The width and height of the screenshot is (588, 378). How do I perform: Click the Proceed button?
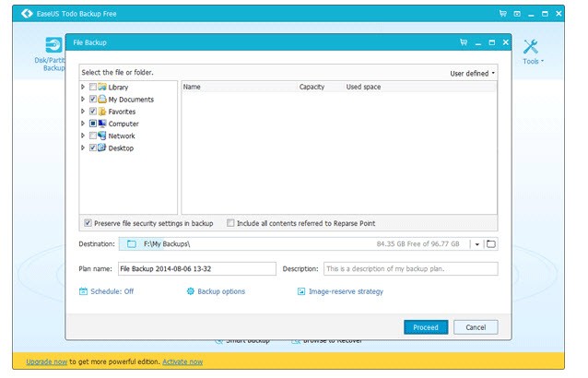pos(426,327)
